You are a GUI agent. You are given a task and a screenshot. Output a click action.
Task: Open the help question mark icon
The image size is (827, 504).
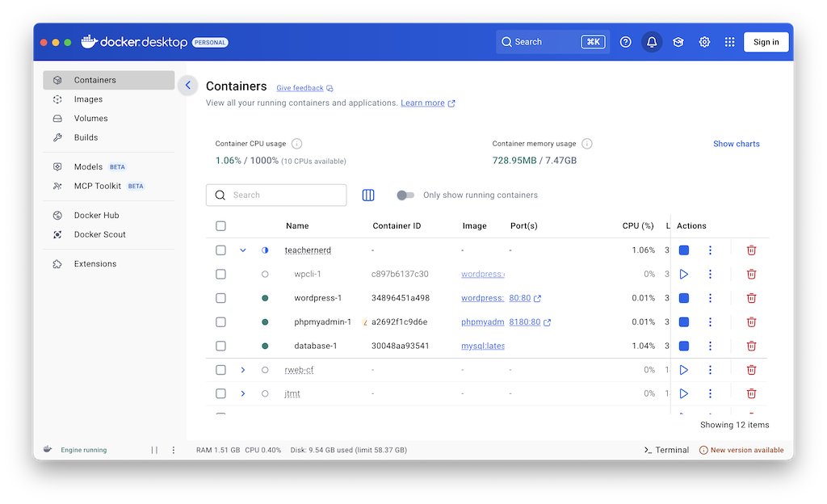click(625, 42)
